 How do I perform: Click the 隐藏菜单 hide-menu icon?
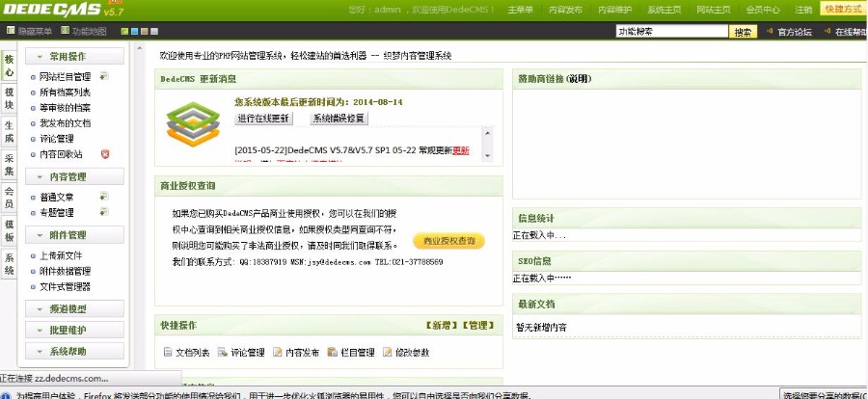coord(11,31)
